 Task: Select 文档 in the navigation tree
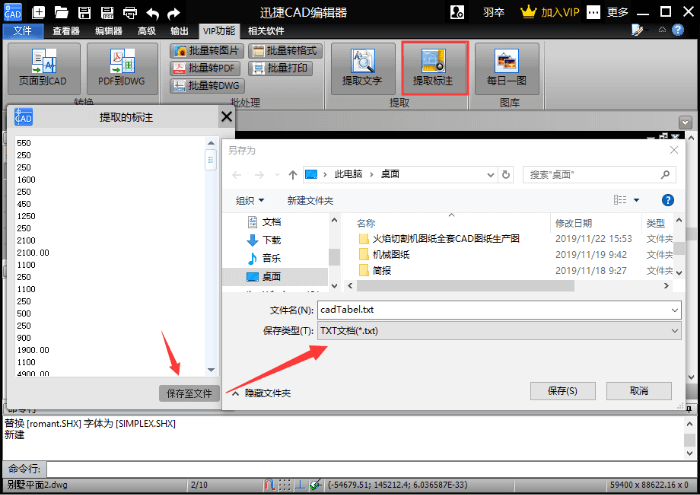[264, 222]
